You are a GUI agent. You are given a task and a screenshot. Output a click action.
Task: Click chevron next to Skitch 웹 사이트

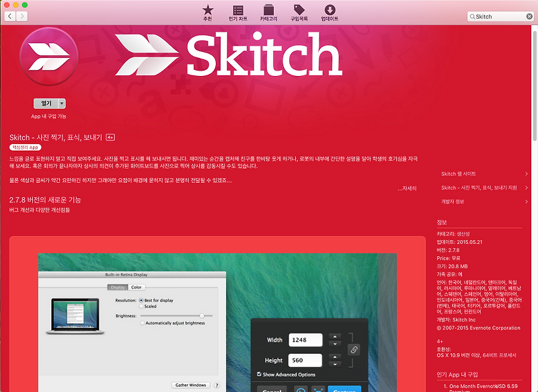[x=527, y=174]
